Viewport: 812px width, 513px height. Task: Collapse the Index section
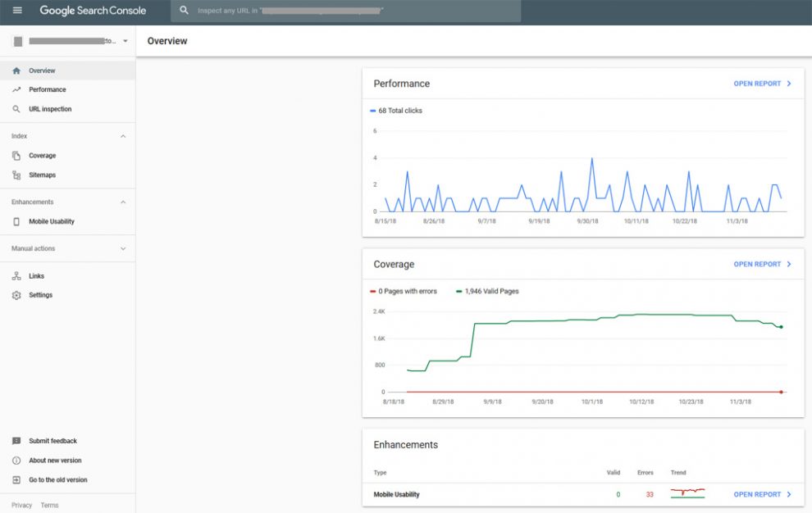pyautogui.click(x=123, y=136)
